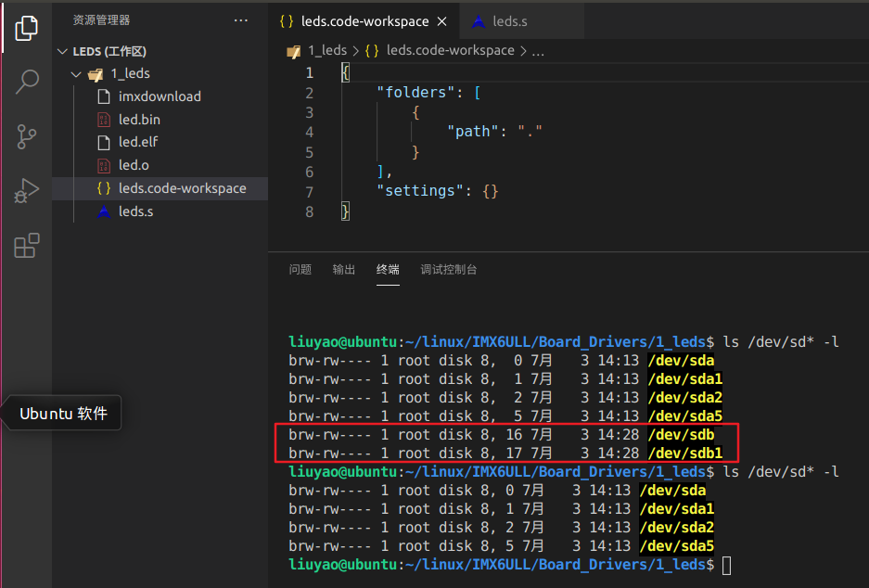Click the leds.s tab's file icon
Viewport: 869px width, 588px height.
point(479,21)
